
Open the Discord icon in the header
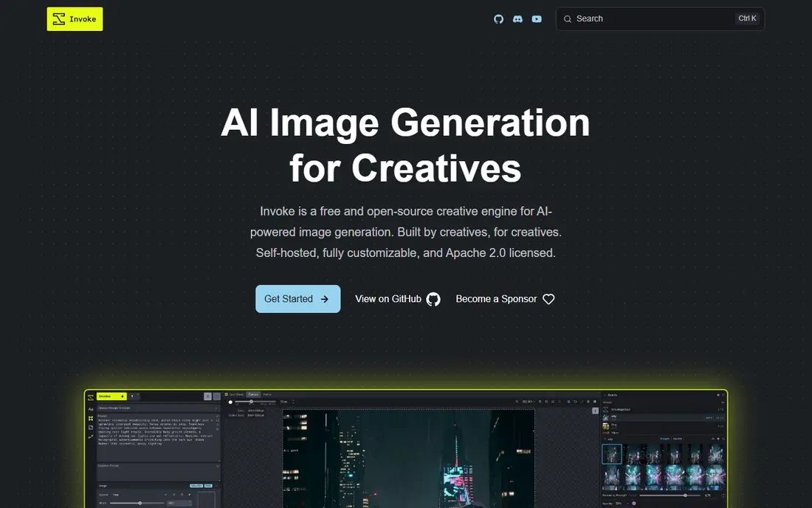point(518,19)
